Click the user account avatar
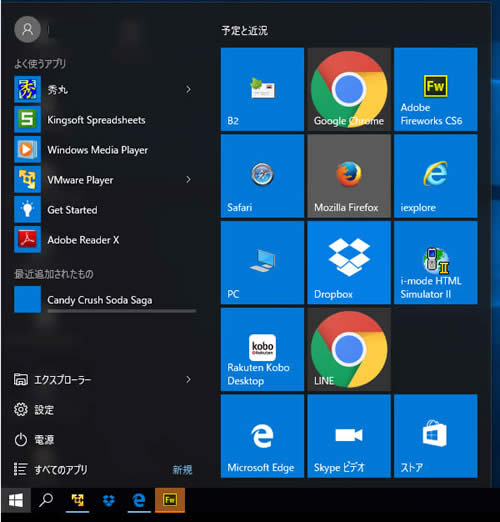 (27, 29)
